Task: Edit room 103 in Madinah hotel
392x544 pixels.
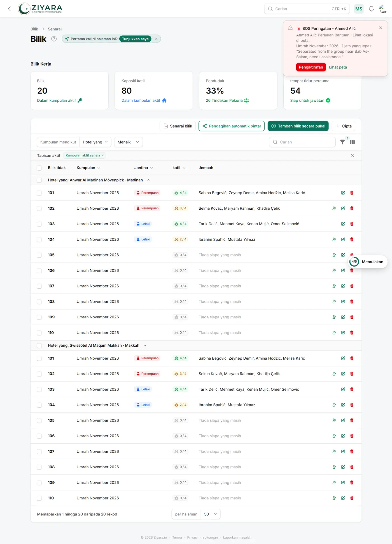Action: [343, 224]
